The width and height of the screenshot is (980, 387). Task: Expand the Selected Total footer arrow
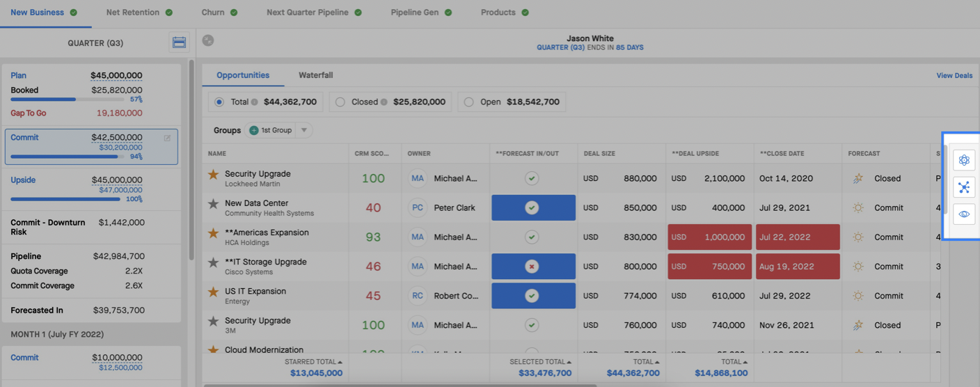(x=569, y=362)
